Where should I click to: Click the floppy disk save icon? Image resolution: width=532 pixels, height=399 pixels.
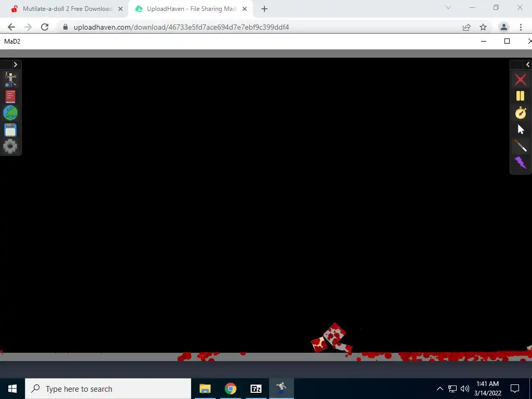pyautogui.click(x=10, y=130)
